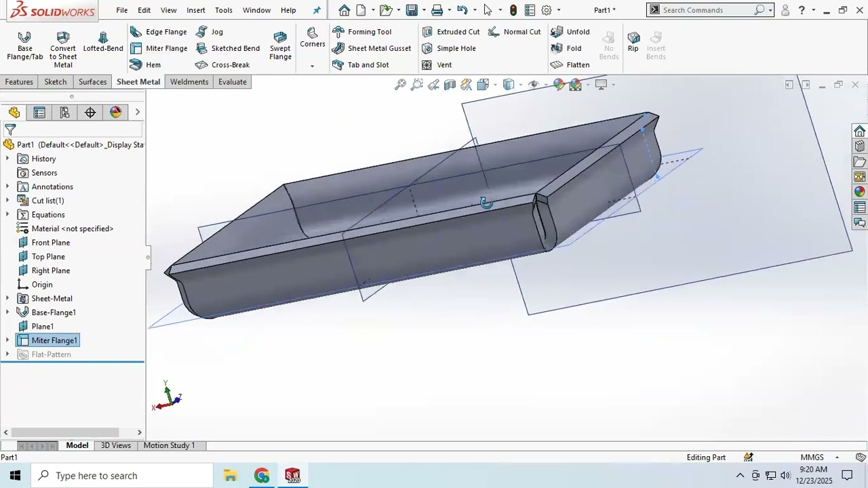Select the Swept Flange tool
Image resolution: width=868 pixels, height=488 pixels.
280,45
